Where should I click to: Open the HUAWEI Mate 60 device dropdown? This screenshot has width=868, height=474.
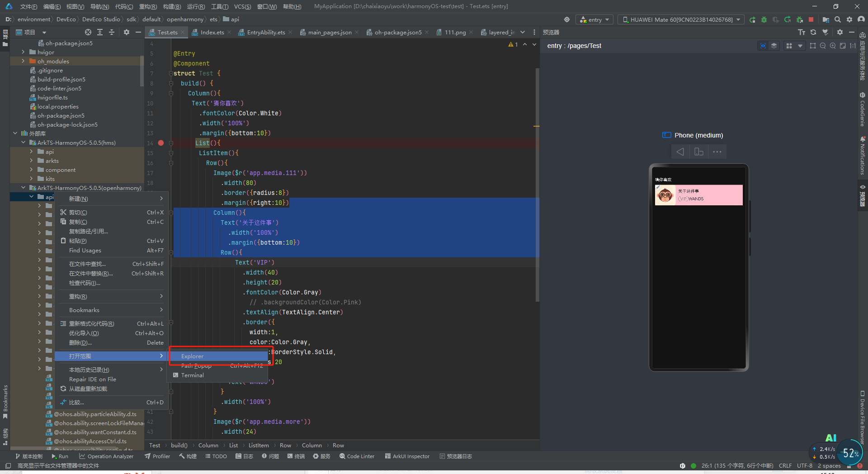[681, 19]
